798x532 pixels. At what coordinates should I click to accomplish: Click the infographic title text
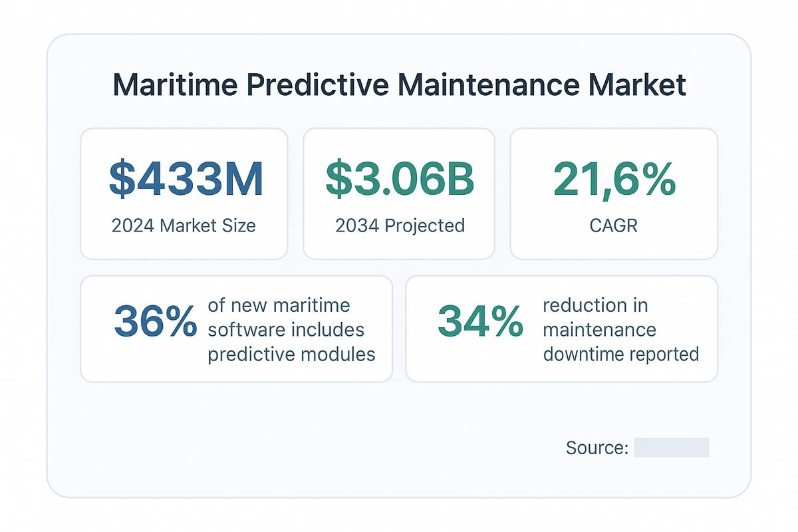click(x=399, y=84)
